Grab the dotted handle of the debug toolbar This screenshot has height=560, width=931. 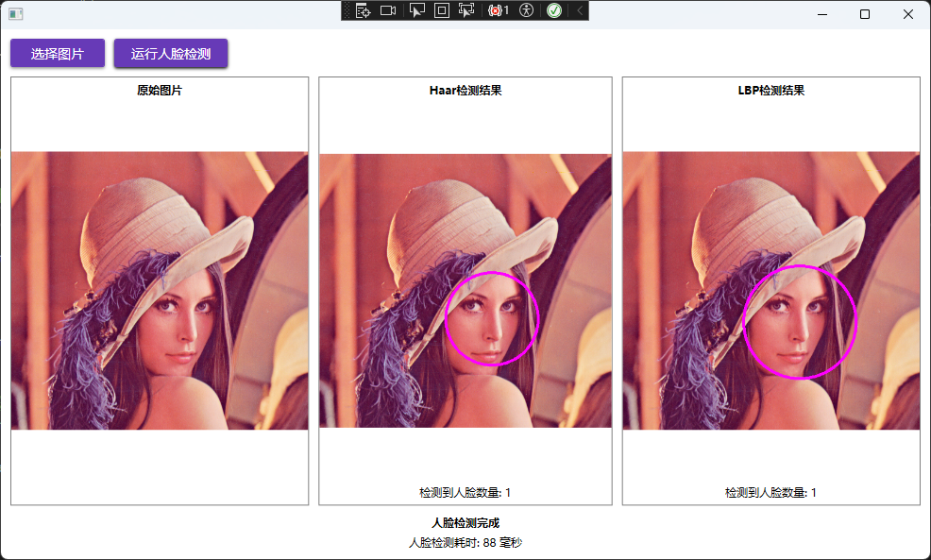[x=347, y=10]
